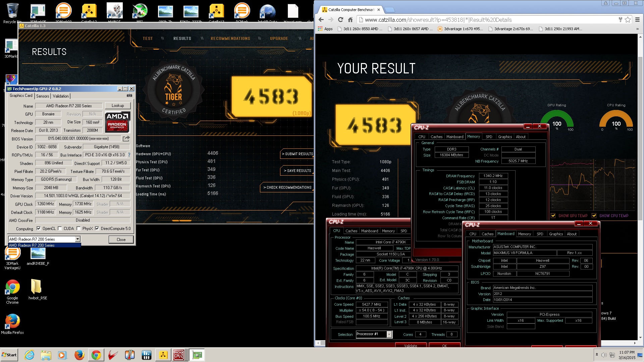Viewport: 644px width, 362px height.
Task: Switch to the Sensors tab in GPU-Z
Action: click(x=43, y=96)
